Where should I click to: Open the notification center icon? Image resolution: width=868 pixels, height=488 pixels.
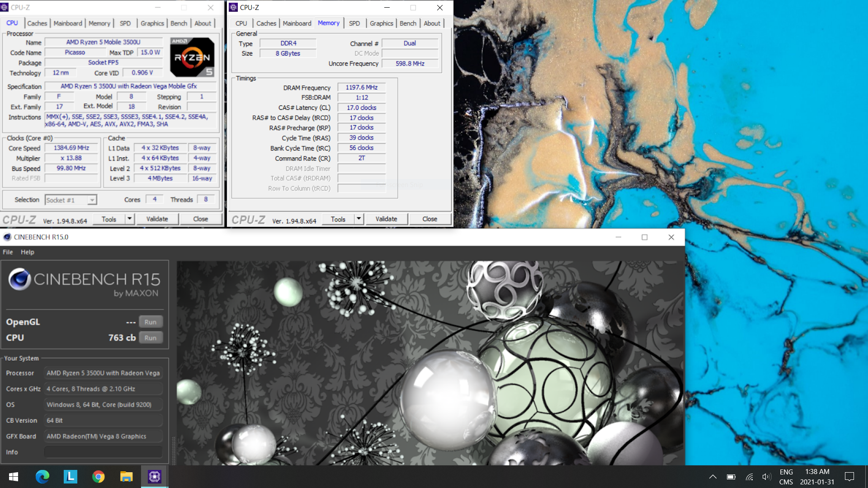tap(849, 477)
